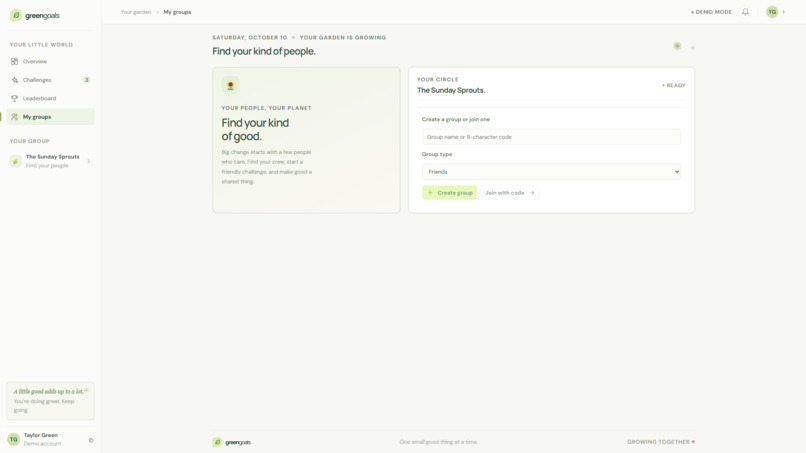This screenshot has width=806, height=453.
Task: Click 'One small good thing at a time' text
Action: (x=438, y=442)
